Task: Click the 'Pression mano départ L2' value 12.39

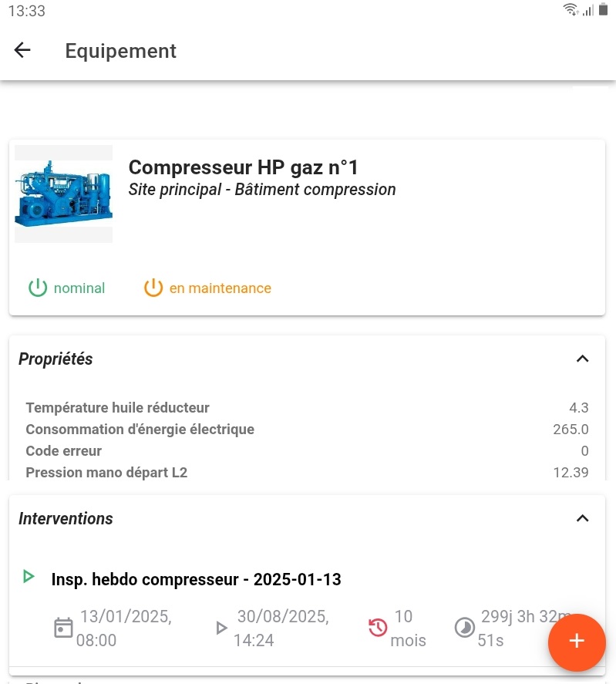Action: tap(571, 472)
